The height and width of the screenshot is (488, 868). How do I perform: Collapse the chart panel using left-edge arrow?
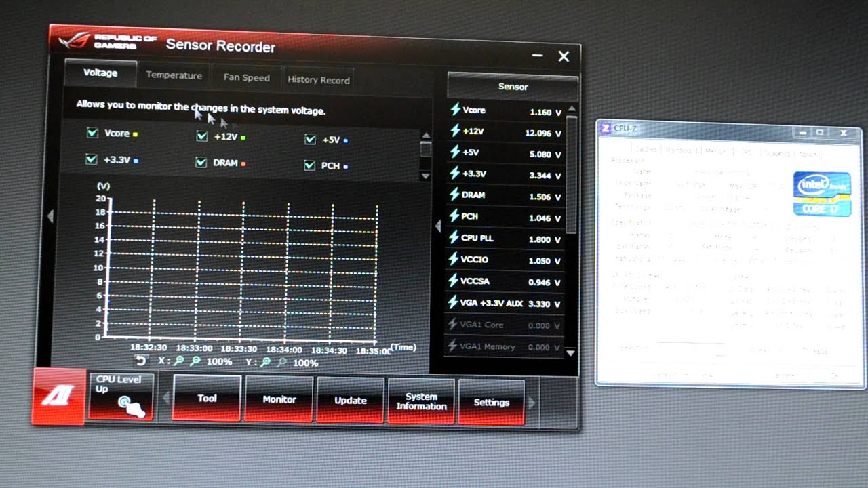pyautogui.click(x=50, y=216)
